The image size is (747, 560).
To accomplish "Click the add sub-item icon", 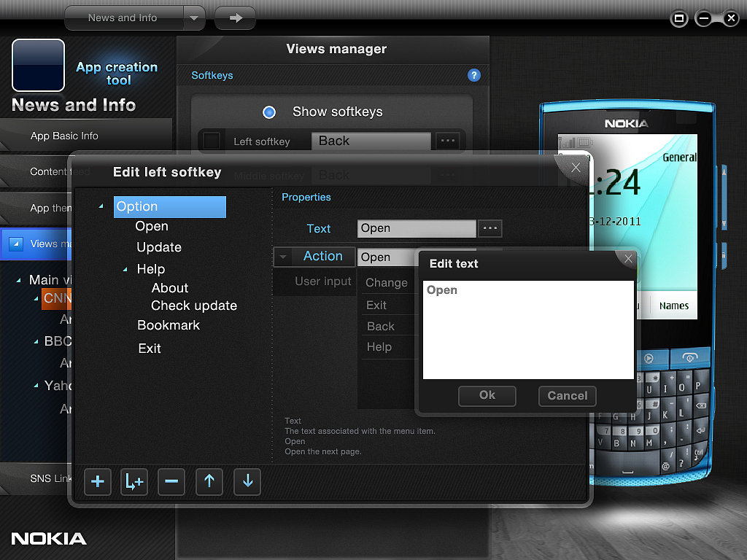I will tap(134, 481).
